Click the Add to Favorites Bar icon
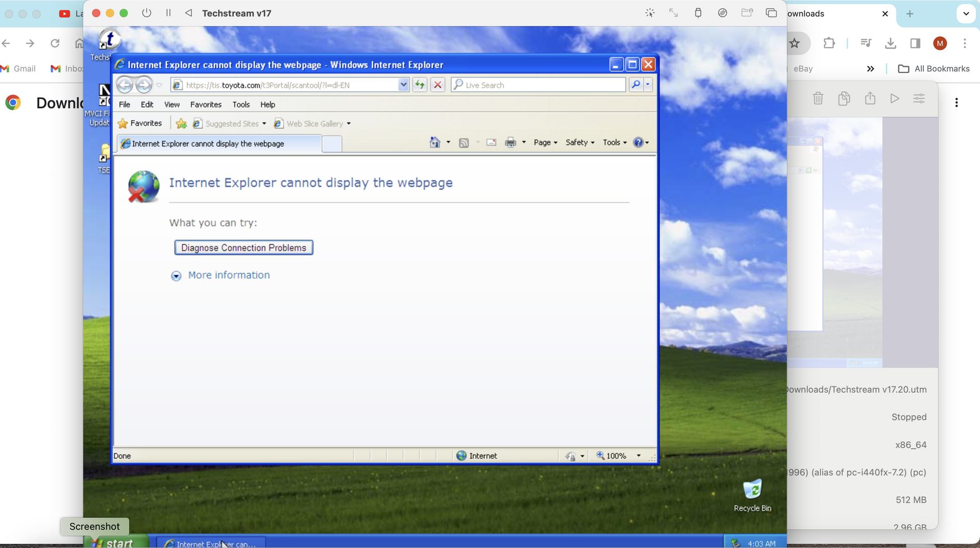Viewport: 980px width, 548px height. tap(181, 123)
